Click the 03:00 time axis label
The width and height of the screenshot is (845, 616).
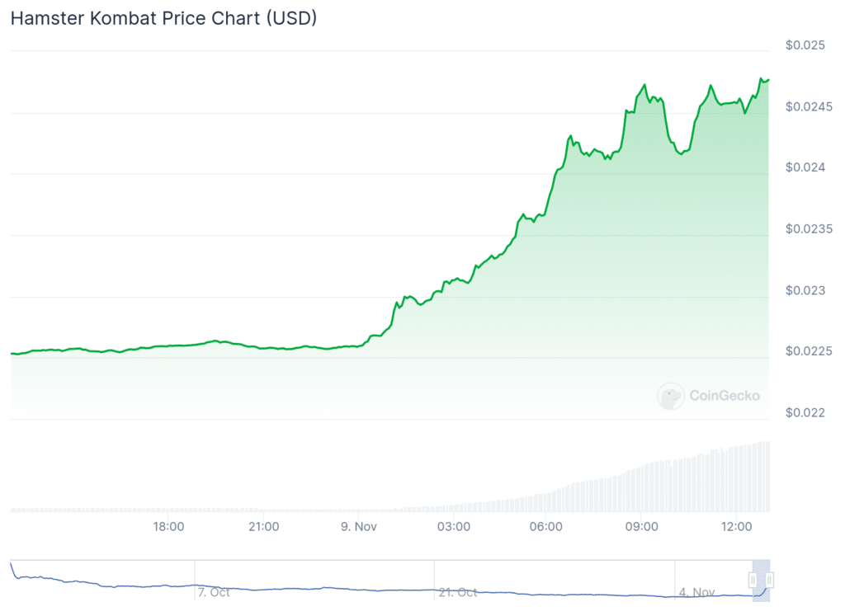453,526
